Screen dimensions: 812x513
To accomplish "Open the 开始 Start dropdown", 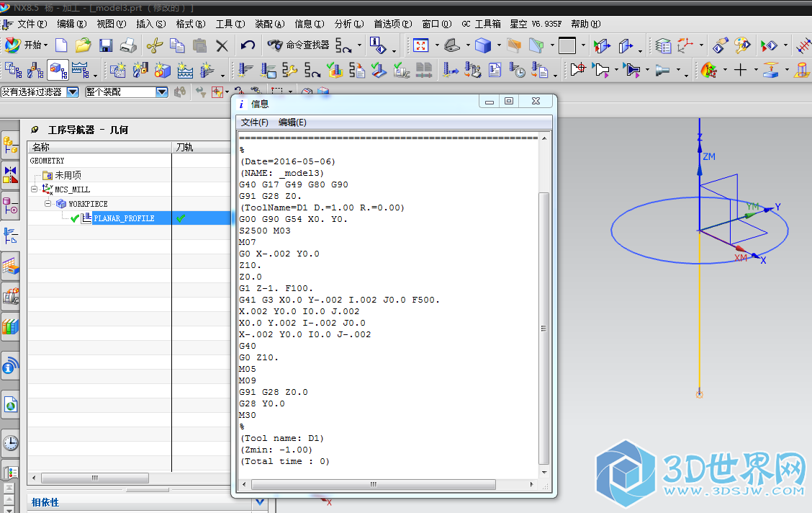I will click(x=26, y=45).
